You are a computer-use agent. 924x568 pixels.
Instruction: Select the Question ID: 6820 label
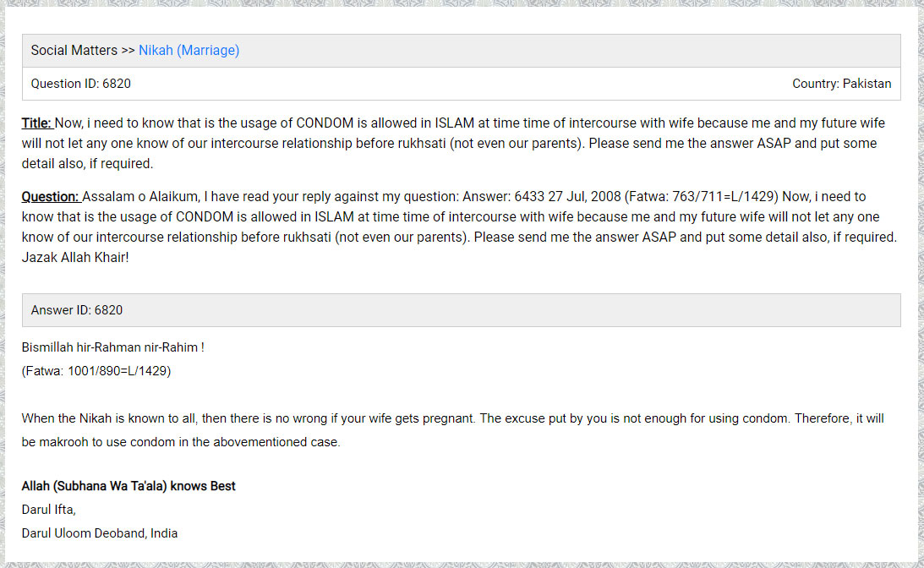(81, 84)
